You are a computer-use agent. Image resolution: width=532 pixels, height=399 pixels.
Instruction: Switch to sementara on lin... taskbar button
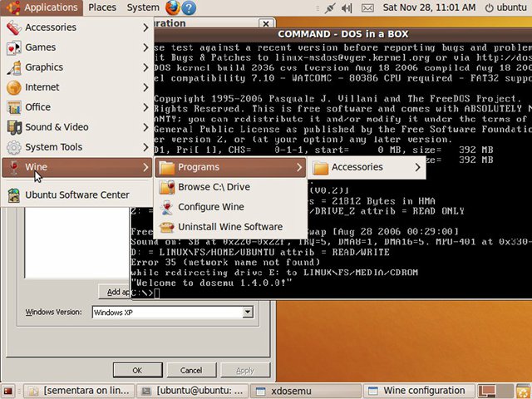(79, 392)
